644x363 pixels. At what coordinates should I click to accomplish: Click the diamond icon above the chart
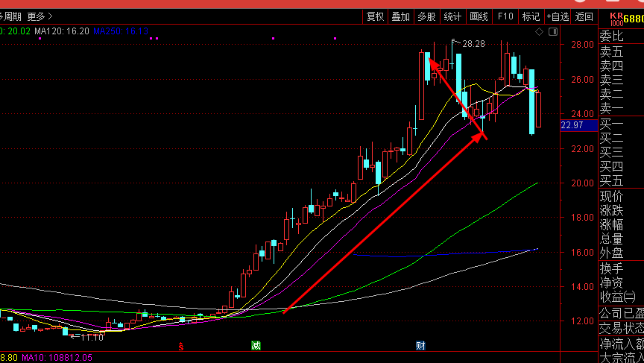point(539,31)
